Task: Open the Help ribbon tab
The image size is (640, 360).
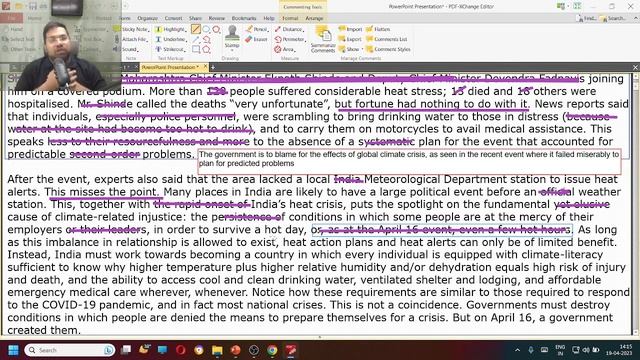Action: point(269,18)
